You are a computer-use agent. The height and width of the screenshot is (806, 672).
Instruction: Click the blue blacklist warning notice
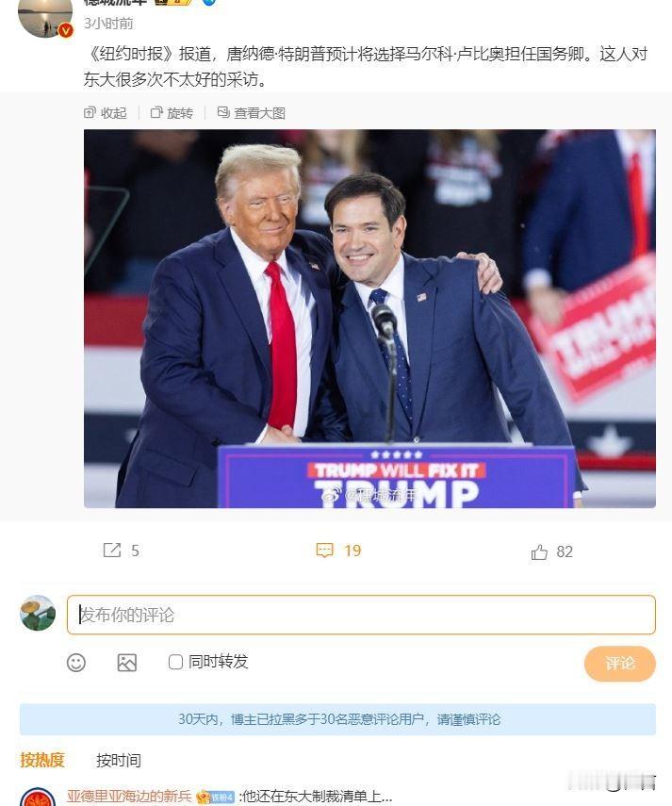337,719
